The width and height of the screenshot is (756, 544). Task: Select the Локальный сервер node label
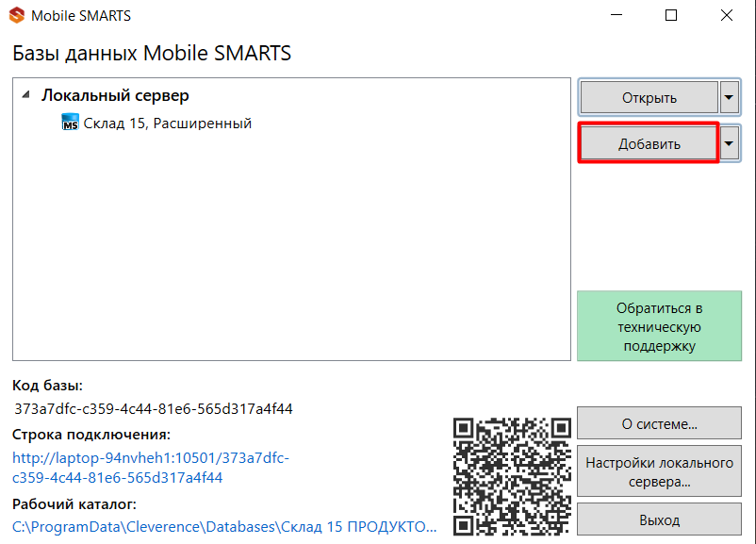tap(115, 95)
